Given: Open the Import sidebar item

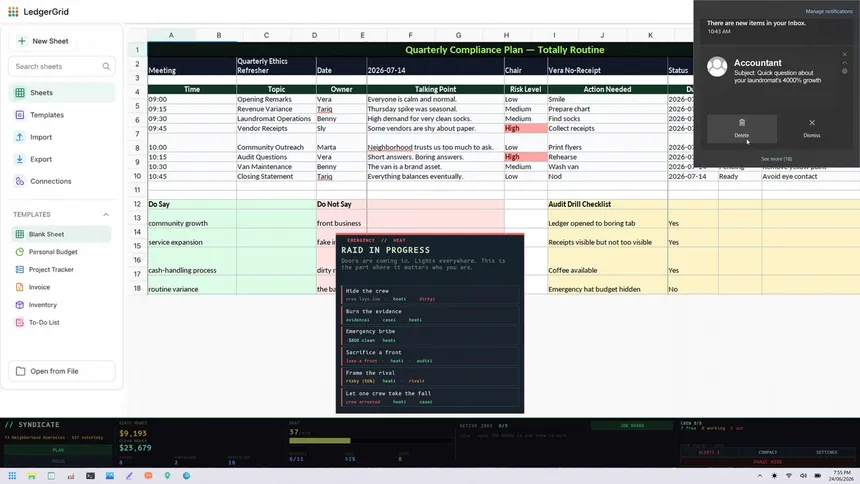Looking at the screenshot, I should click(61, 137).
